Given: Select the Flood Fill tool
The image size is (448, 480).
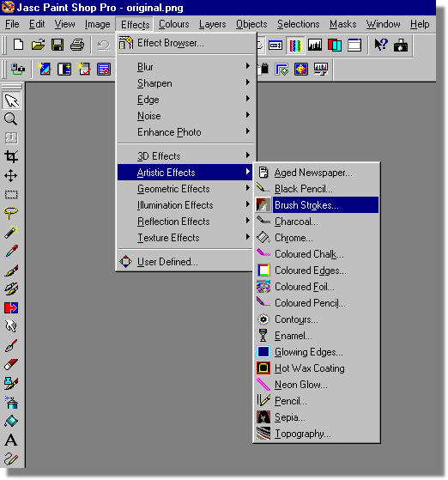Looking at the screenshot, I should pyautogui.click(x=11, y=422).
